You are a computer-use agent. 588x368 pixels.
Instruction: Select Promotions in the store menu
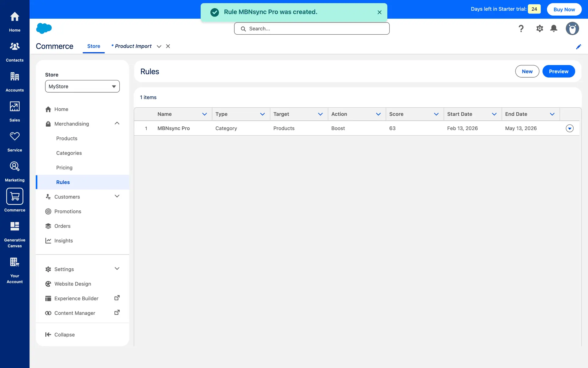coord(68,211)
